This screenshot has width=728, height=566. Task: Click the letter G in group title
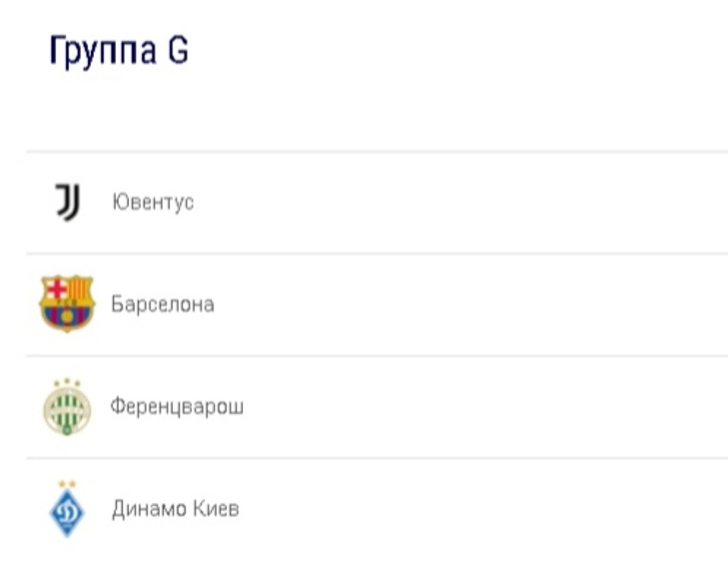click(178, 50)
